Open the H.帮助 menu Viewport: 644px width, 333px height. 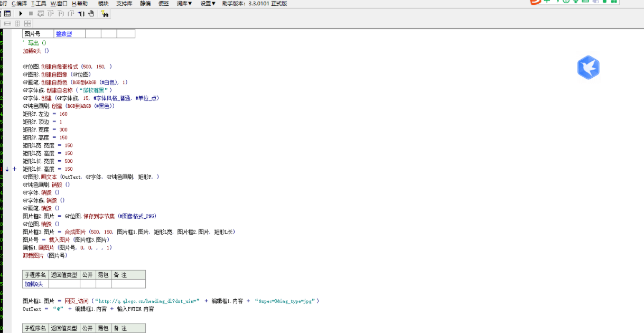click(x=79, y=4)
